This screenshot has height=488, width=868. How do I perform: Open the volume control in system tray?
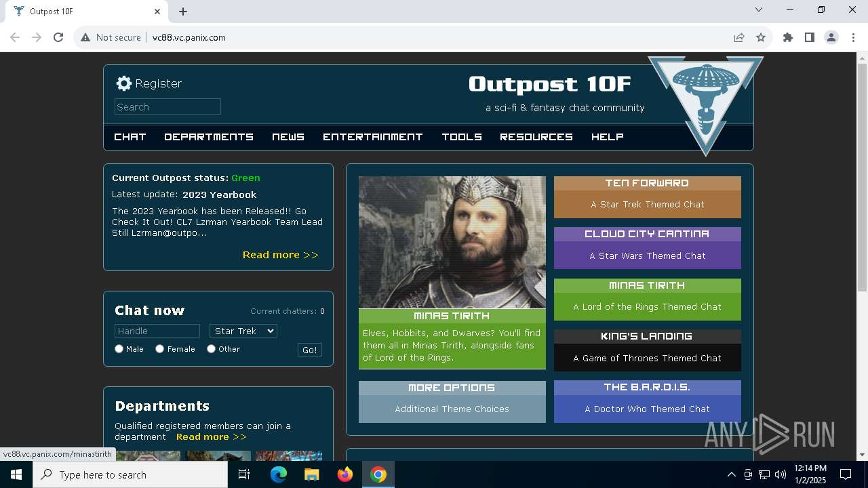781,474
